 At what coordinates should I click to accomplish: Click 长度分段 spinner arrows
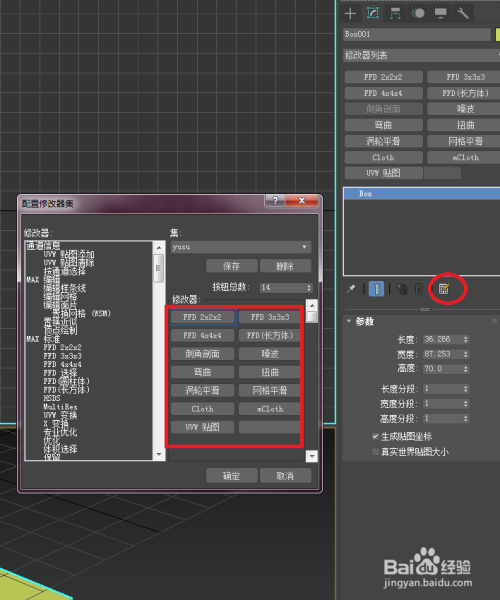pyautogui.click(x=466, y=389)
